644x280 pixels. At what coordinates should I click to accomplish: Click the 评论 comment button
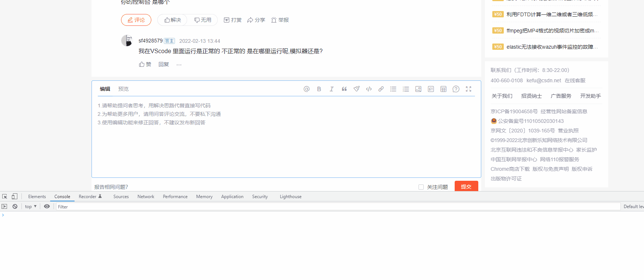coord(136,20)
